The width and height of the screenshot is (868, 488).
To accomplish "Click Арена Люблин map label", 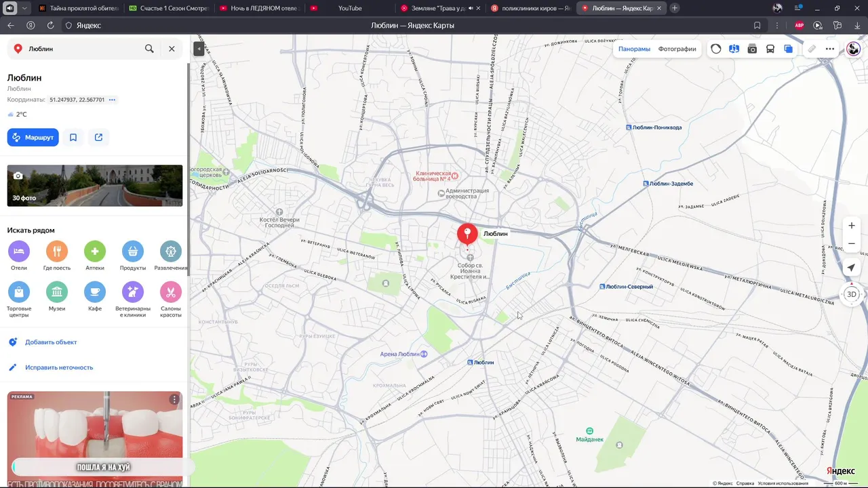I will coord(403,354).
